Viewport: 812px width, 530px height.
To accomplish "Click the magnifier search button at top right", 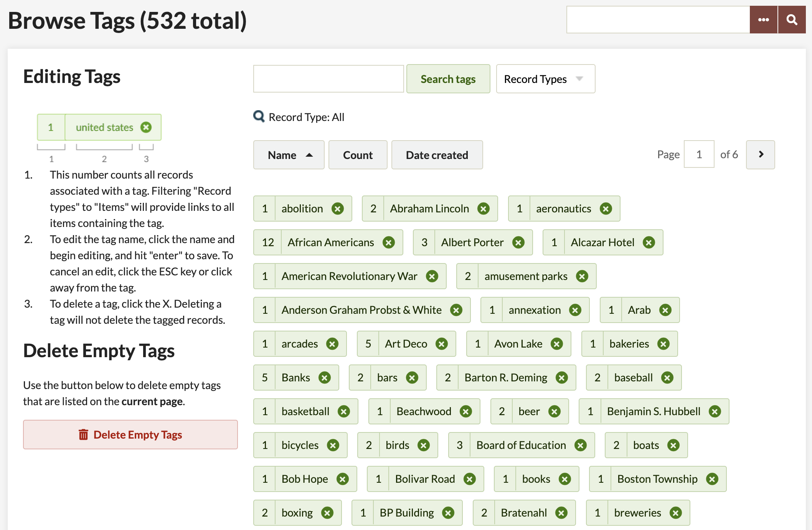I will (792, 20).
